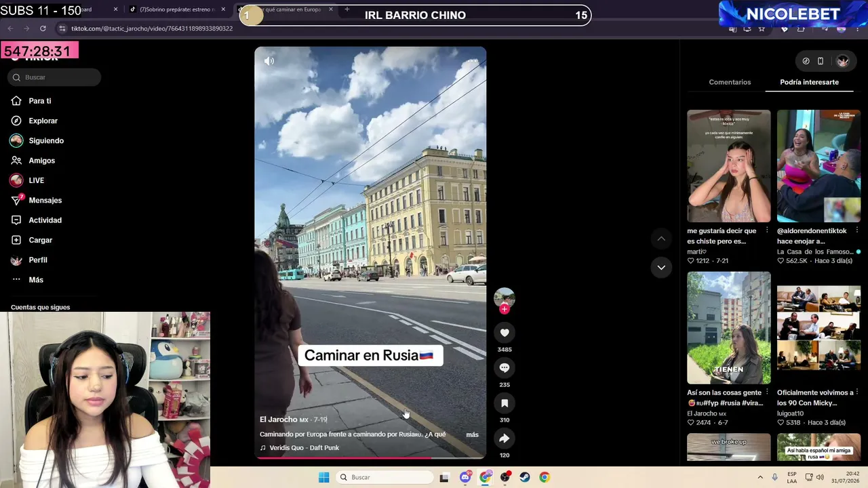868x488 pixels.
Task: Click the phone app icon in header
Action: tap(821, 61)
